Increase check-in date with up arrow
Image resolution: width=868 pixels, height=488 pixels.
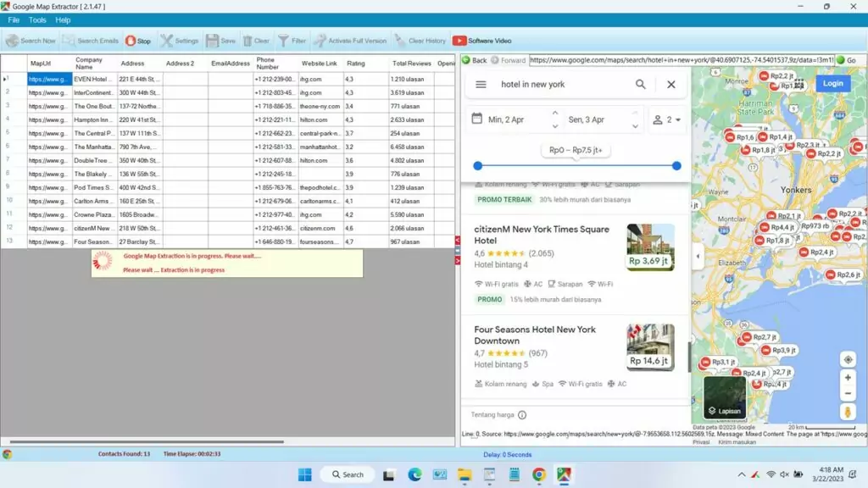click(x=555, y=113)
